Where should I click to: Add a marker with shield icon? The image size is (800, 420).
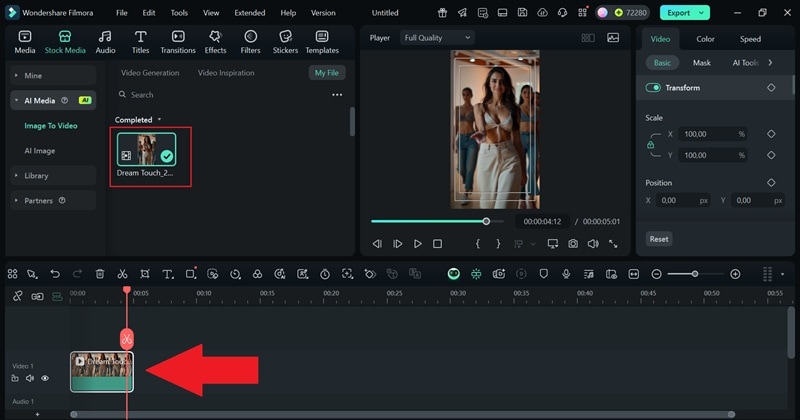pos(543,274)
